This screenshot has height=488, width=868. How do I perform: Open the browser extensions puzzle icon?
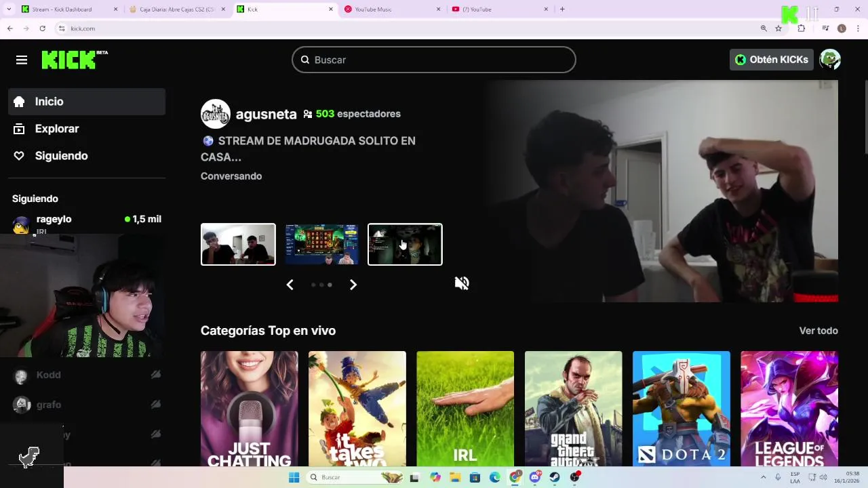pos(802,28)
